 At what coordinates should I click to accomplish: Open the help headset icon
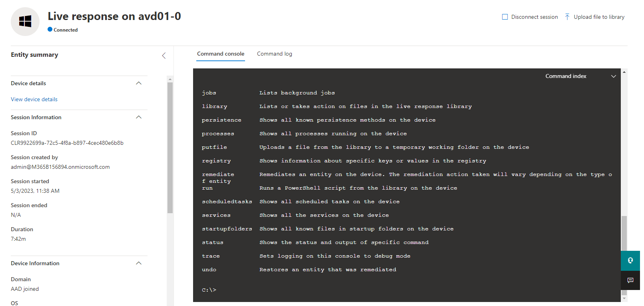tap(630, 261)
